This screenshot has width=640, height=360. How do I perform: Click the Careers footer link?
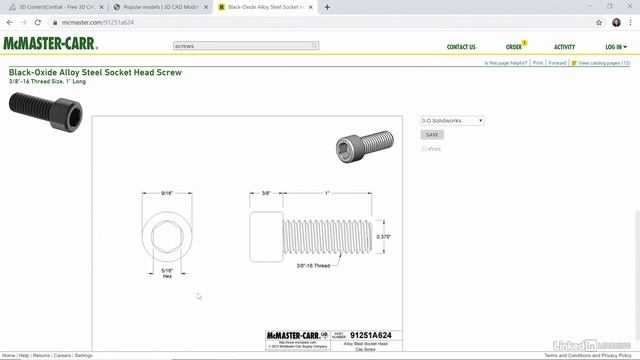62,356
